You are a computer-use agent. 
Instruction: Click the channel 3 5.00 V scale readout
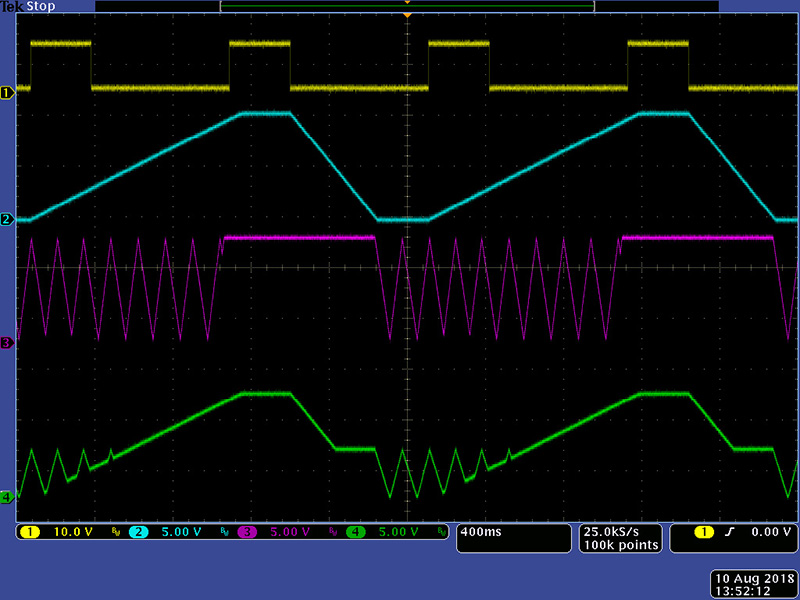click(290, 532)
